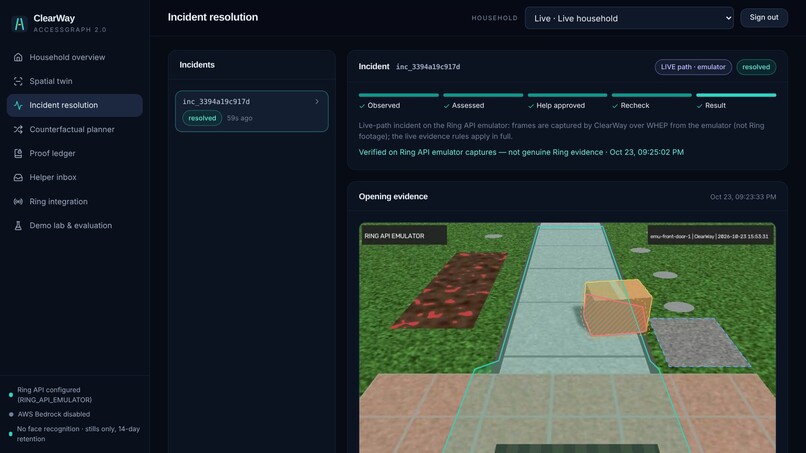Click the Recheck step checkmark

[615, 106]
